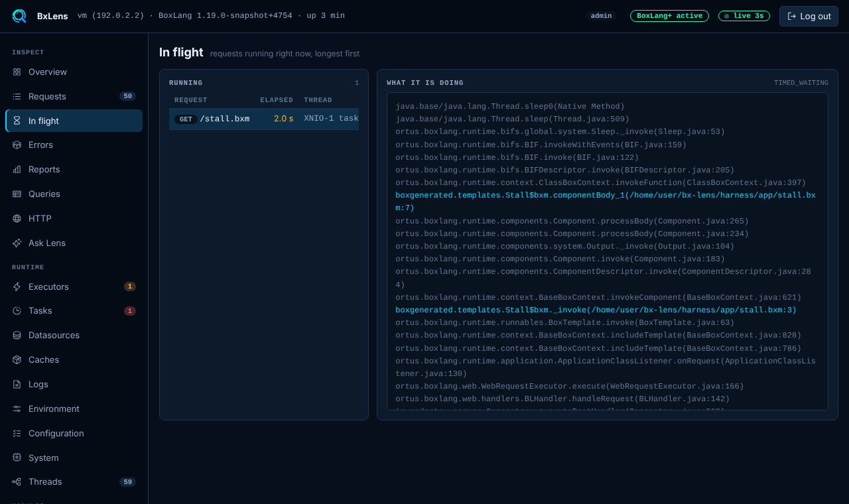This screenshot has height=504, width=849.
Task: Click the admin user badge
Action: tap(601, 16)
